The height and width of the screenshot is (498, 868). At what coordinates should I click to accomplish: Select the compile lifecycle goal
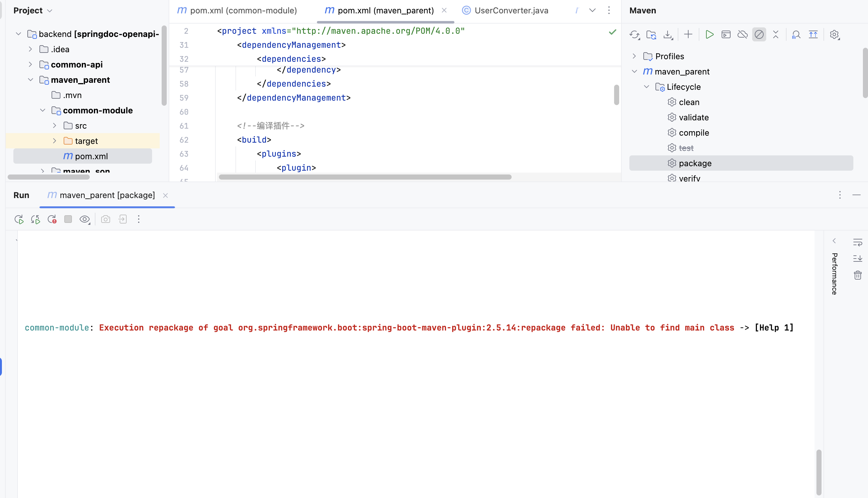tap(694, 133)
